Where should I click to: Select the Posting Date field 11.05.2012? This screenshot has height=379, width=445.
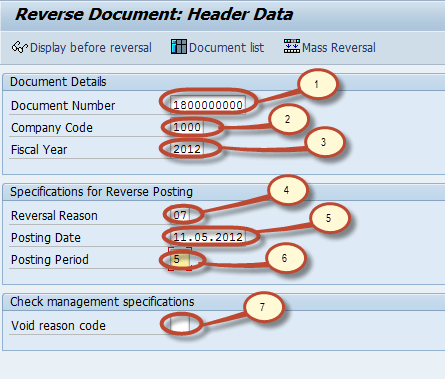coord(208,237)
